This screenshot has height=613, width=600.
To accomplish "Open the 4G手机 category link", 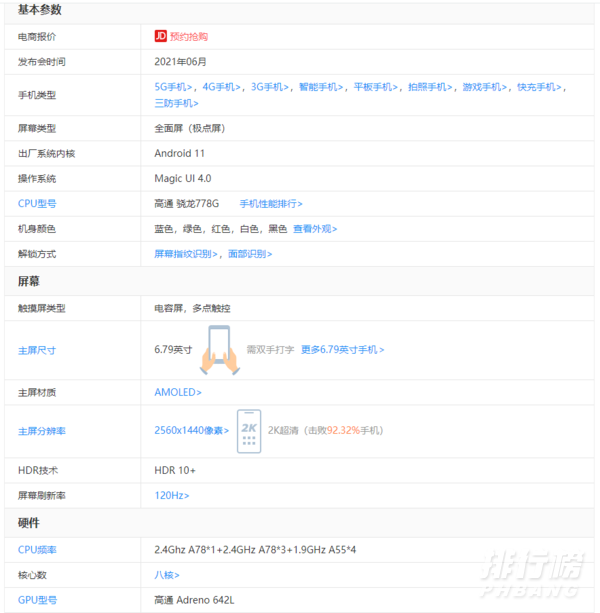I will coord(221,87).
